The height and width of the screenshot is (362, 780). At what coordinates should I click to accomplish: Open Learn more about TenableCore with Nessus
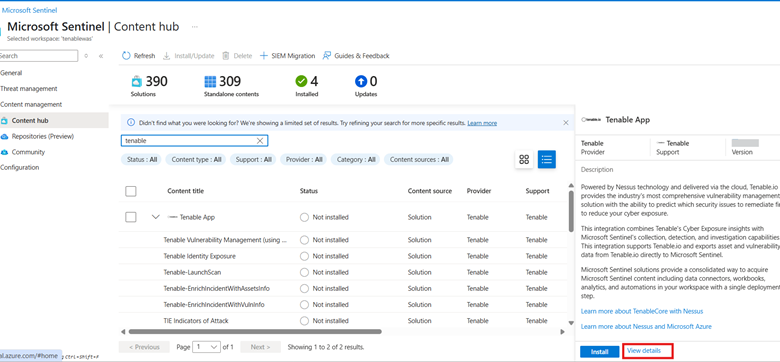642,311
